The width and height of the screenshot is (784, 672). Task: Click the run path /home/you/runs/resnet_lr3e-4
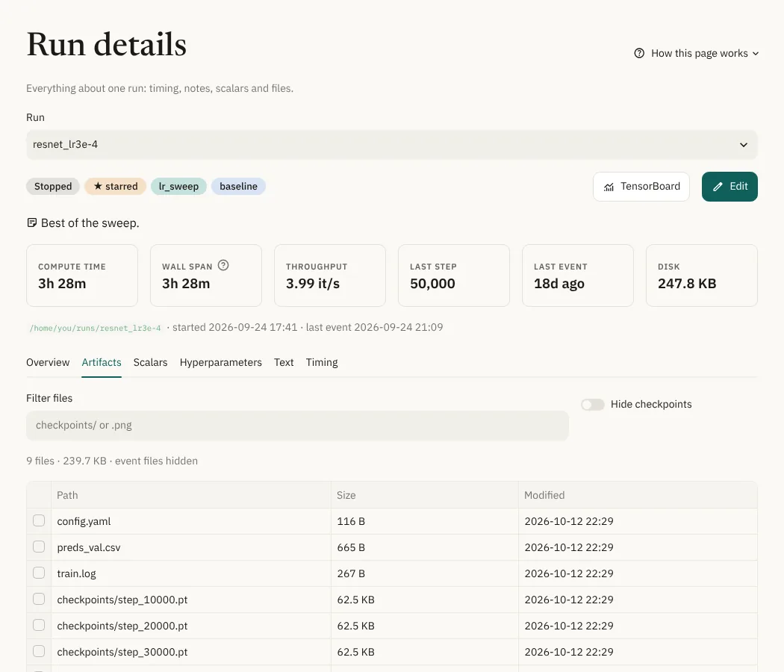95,328
